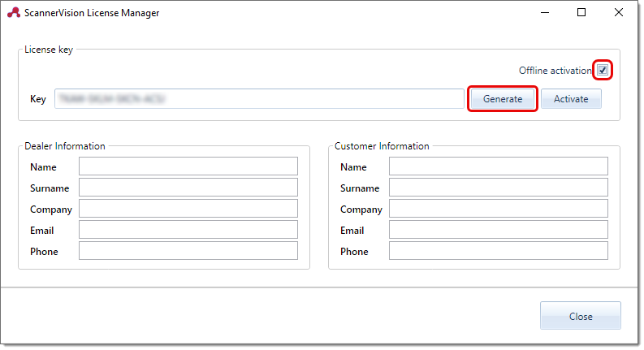Screen dimensions: 644x350
Task: Close window using title bar X
Action: 619,13
